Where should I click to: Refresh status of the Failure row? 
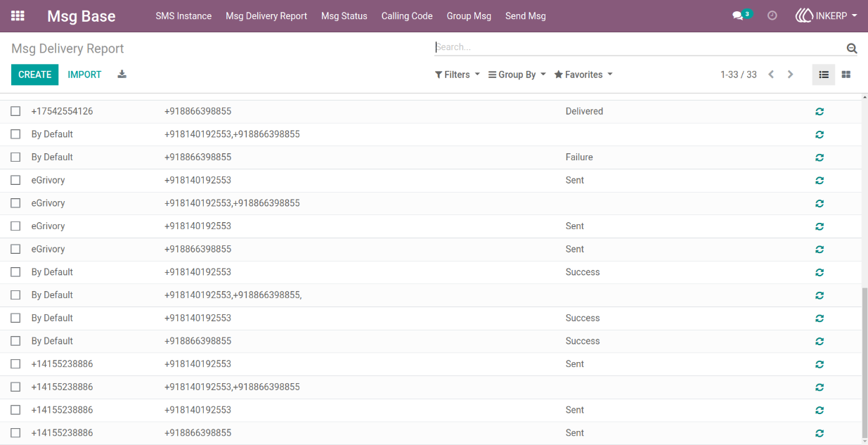[820, 157]
